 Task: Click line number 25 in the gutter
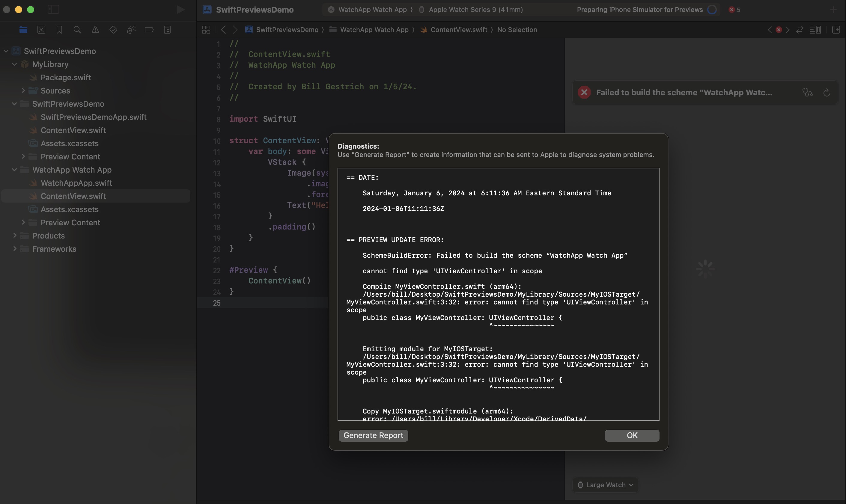pos(216,303)
